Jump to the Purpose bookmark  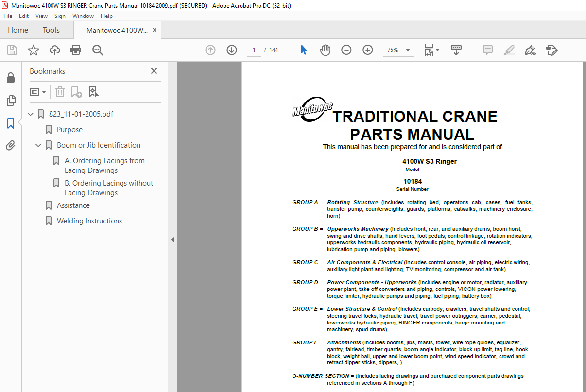click(x=69, y=130)
